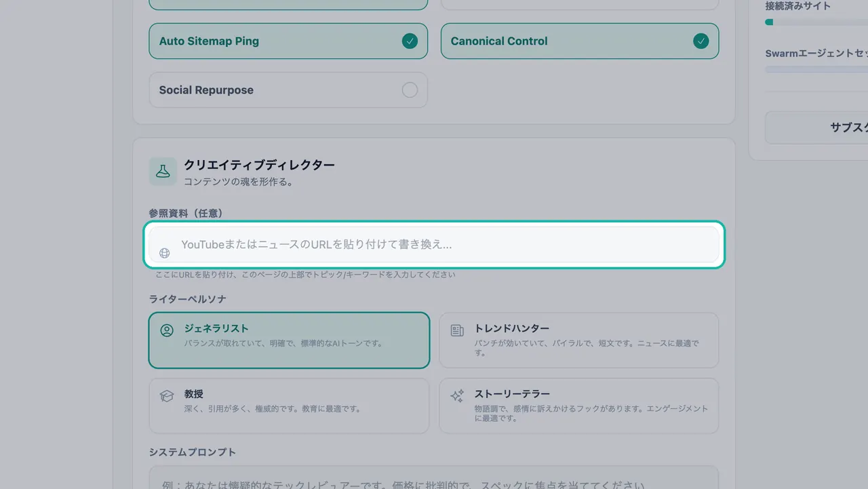Click the 参照資料（任意） label
The image size is (868, 489).
pyautogui.click(x=186, y=213)
